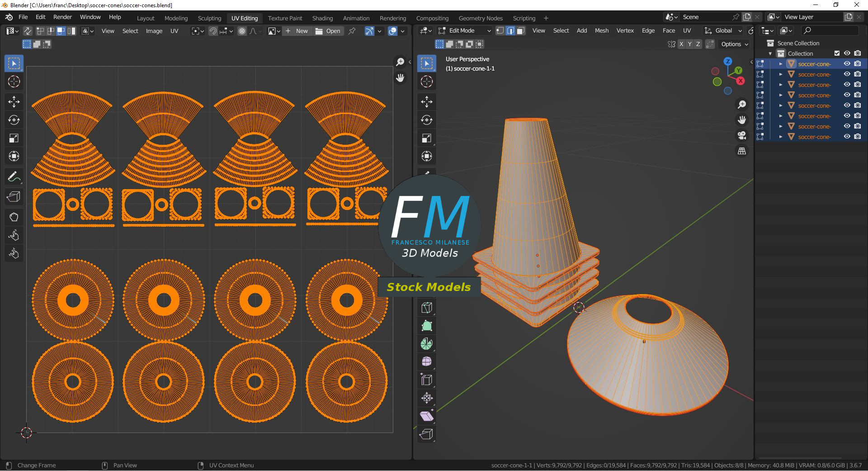Hide the first soccer-cone object in outliner

847,64
